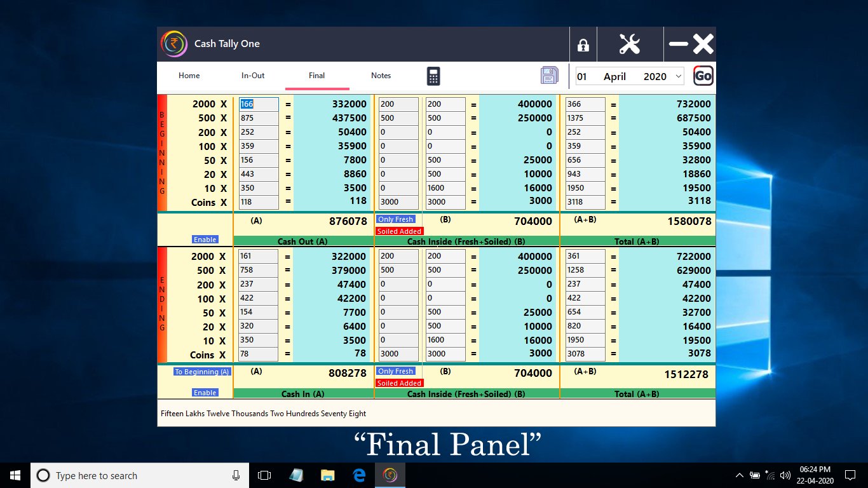The height and width of the screenshot is (488, 868).
Task: Click the Go button
Action: (x=703, y=76)
